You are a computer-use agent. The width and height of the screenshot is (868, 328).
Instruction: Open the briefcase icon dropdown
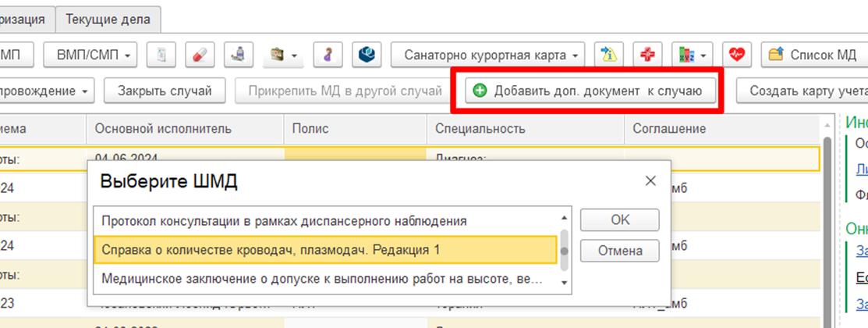284,55
